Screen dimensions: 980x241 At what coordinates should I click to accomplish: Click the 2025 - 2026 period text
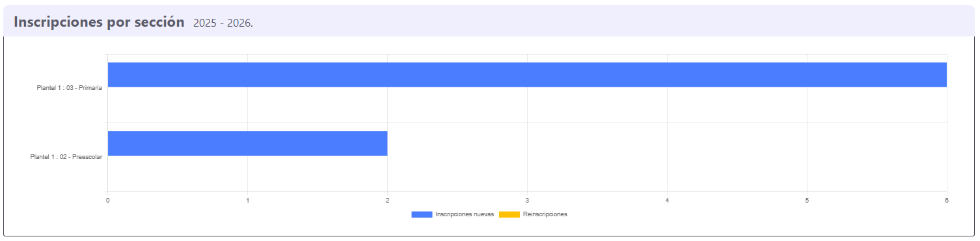(223, 23)
